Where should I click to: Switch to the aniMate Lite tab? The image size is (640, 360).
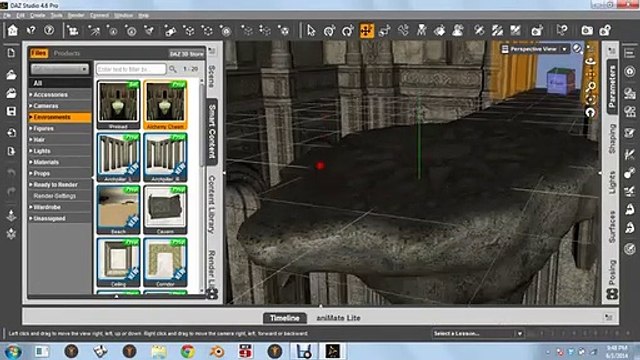coord(338,318)
